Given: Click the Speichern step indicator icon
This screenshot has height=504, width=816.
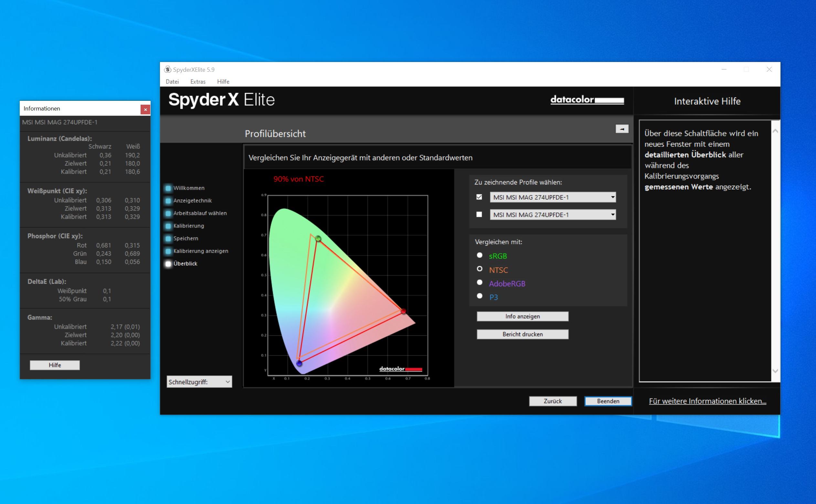Looking at the screenshot, I should pyautogui.click(x=168, y=239).
